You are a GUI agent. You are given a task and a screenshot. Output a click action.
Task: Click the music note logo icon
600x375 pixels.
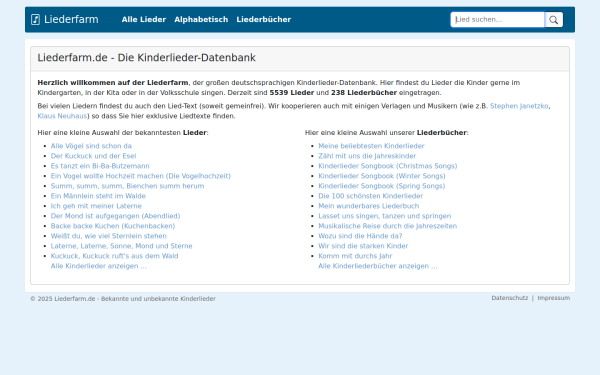[x=35, y=20]
